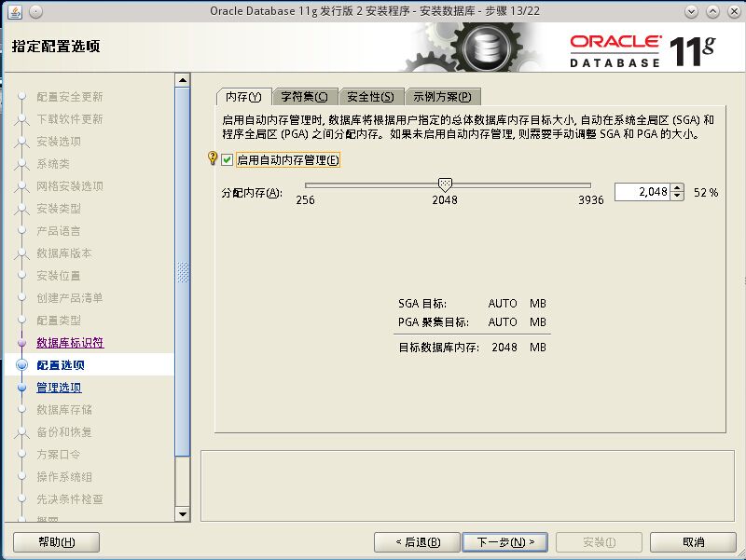Click the lightbulb hint icon beside memory checkbox
746x560 pixels.
213,157
